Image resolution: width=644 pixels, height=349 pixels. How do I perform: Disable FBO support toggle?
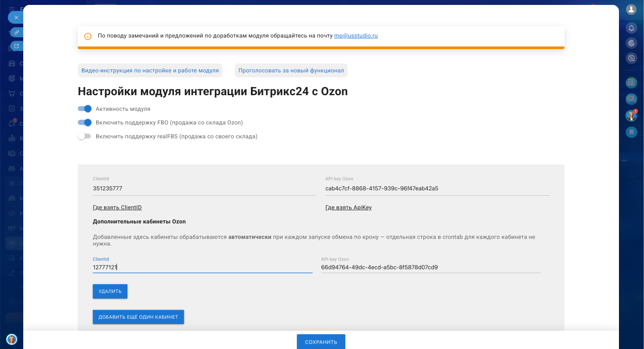[85, 122]
